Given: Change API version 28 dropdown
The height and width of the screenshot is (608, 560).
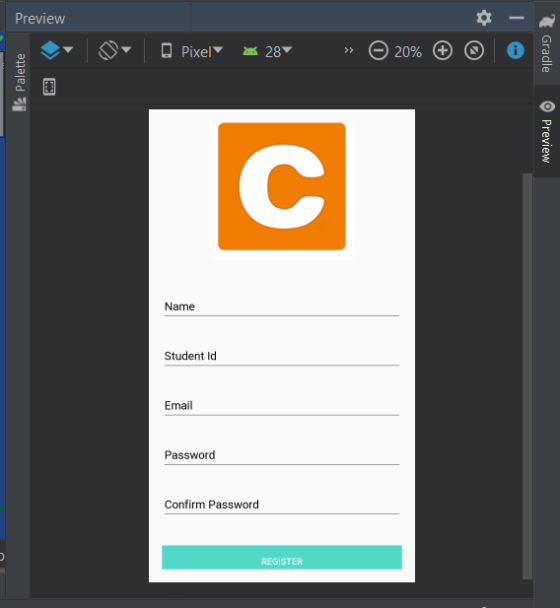Looking at the screenshot, I should coord(267,51).
